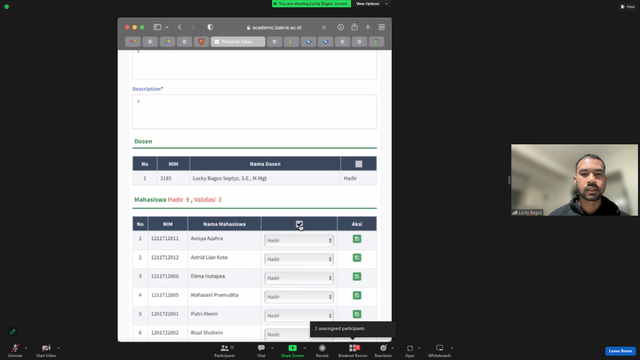The width and height of the screenshot is (640, 360).
Task: Open the Chat panel
Action: (x=261, y=350)
